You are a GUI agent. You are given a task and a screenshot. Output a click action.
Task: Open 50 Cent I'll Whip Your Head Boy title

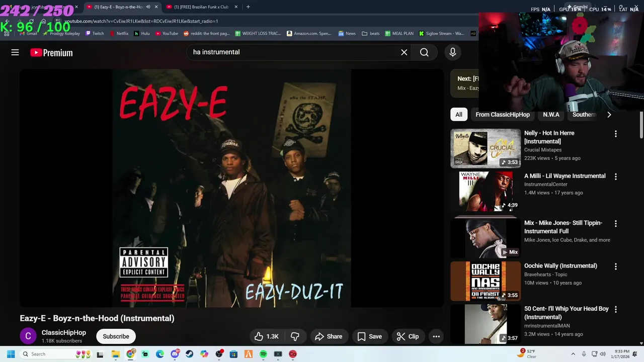567,313
